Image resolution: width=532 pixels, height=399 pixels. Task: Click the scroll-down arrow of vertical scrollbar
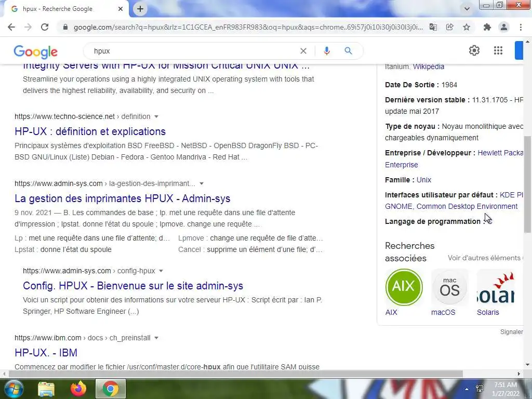[527, 365]
